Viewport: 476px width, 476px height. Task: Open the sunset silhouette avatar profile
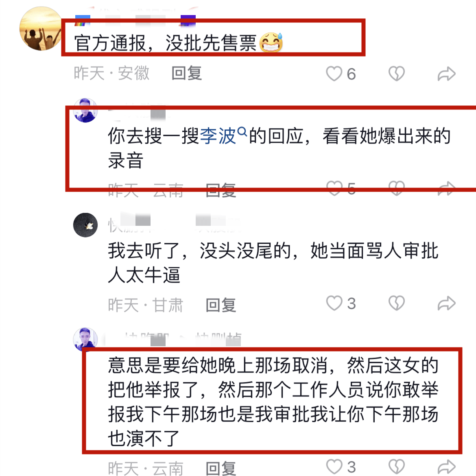tap(41, 28)
